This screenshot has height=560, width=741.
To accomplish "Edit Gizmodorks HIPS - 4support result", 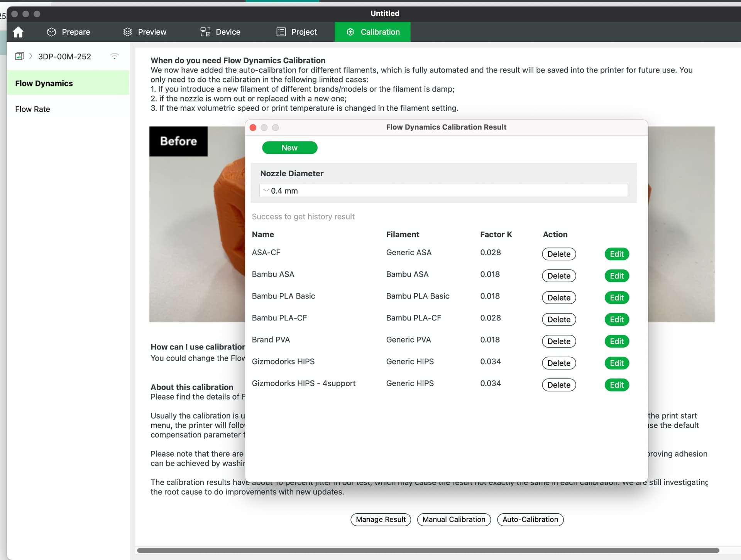I will [617, 385].
